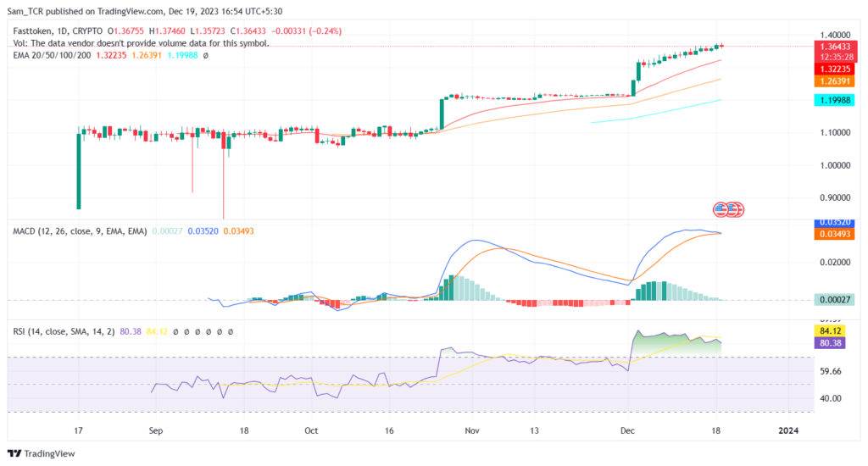
Task: Click the Nov label on time axis
Action: [471, 430]
